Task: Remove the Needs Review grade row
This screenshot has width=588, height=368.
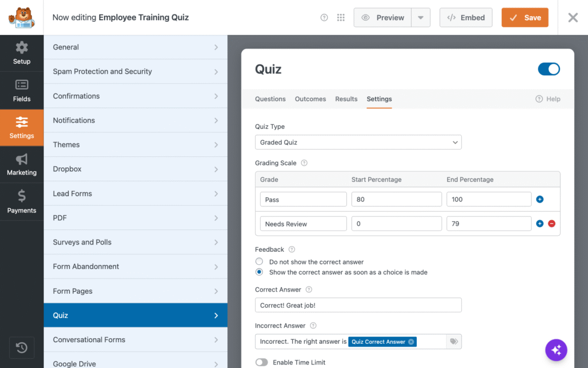Action: pyautogui.click(x=551, y=224)
